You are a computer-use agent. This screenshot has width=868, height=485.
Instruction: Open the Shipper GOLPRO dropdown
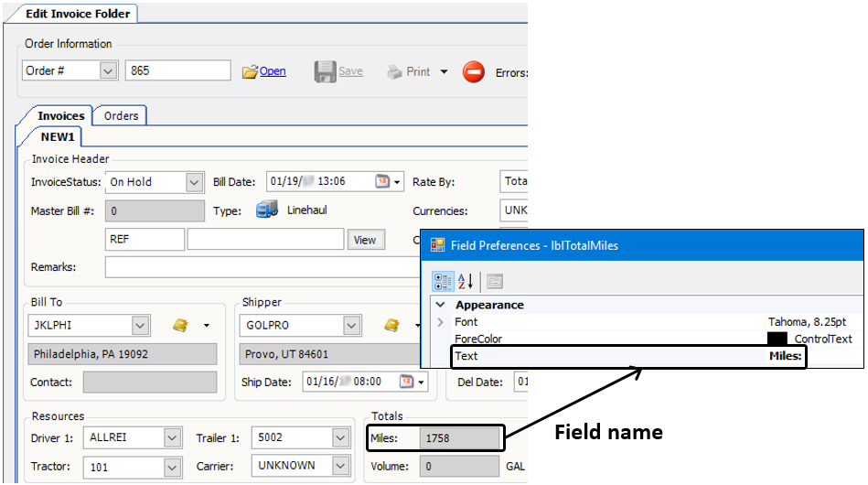[351, 326]
